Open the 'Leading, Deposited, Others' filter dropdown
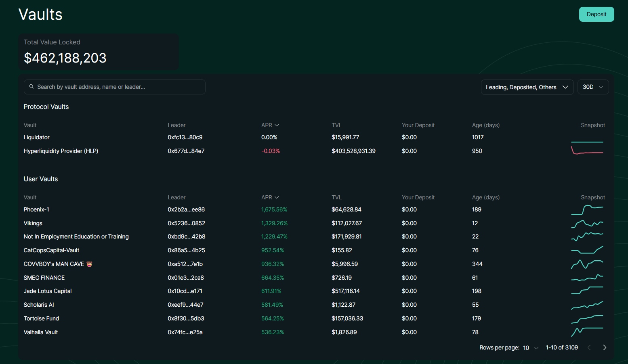Viewport: 628px width, 364px height. coord(527,87)
